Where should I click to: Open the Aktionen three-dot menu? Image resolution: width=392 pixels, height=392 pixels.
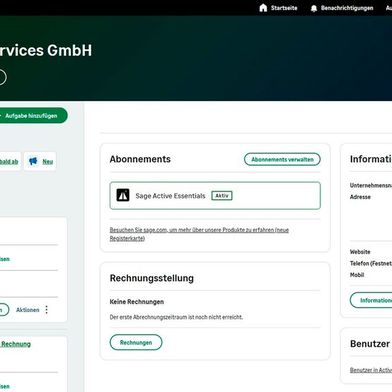[47, 310]
